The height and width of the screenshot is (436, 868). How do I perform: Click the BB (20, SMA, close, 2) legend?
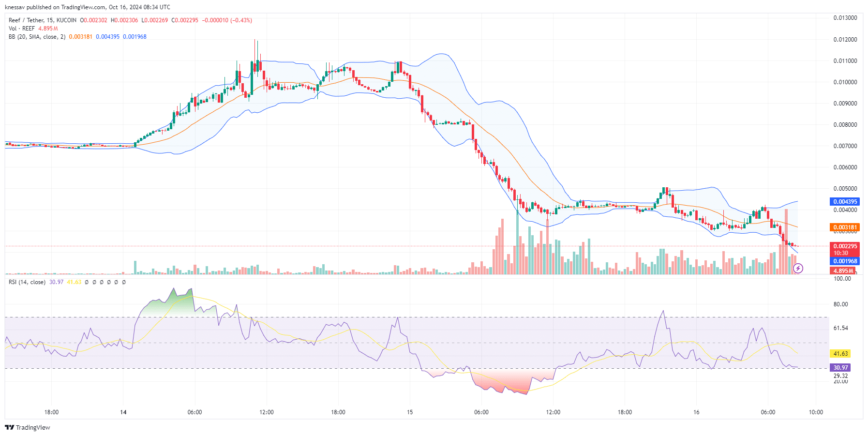tap(37, 37)
